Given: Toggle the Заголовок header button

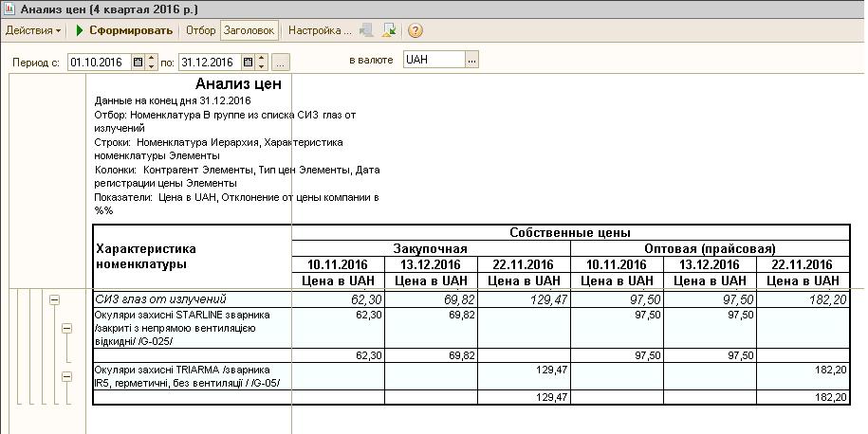Looking at the screenshot, I should click(x=249, y=30).
